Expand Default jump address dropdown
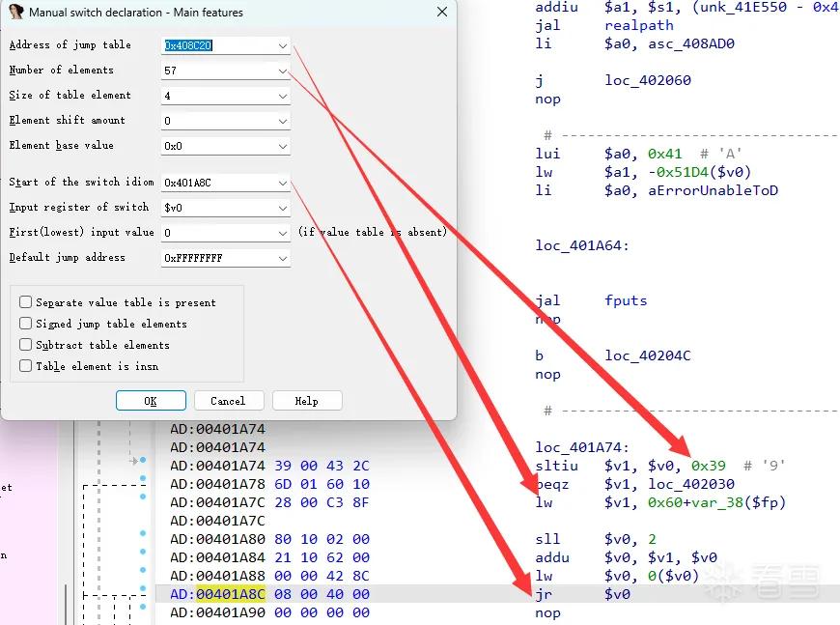 [283, 258]
